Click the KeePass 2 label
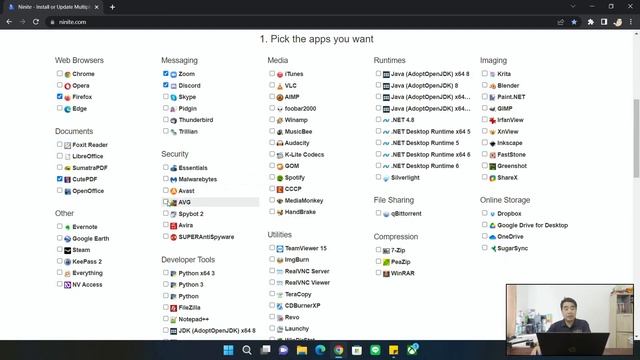640x360 pixels. click(87, 262)
